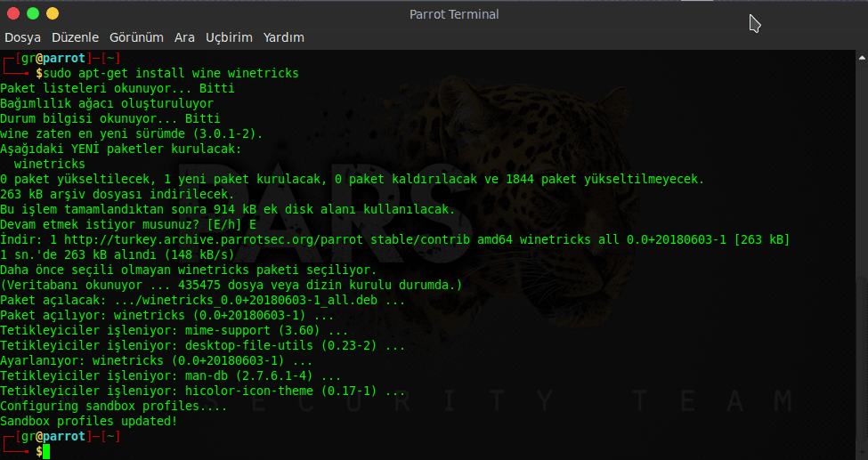Open the Ara menu
This screenshot has height=460, width=868.
(x=184, y=37)
